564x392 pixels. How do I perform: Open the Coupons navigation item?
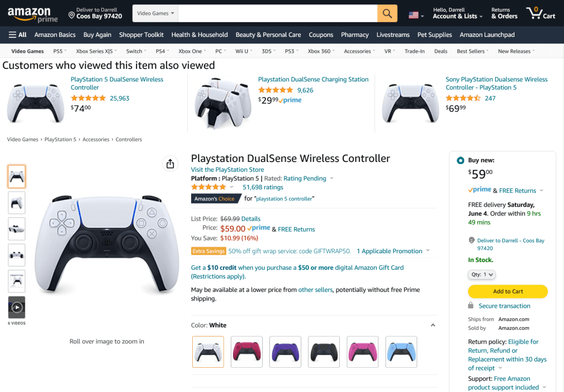click(321, 35)
